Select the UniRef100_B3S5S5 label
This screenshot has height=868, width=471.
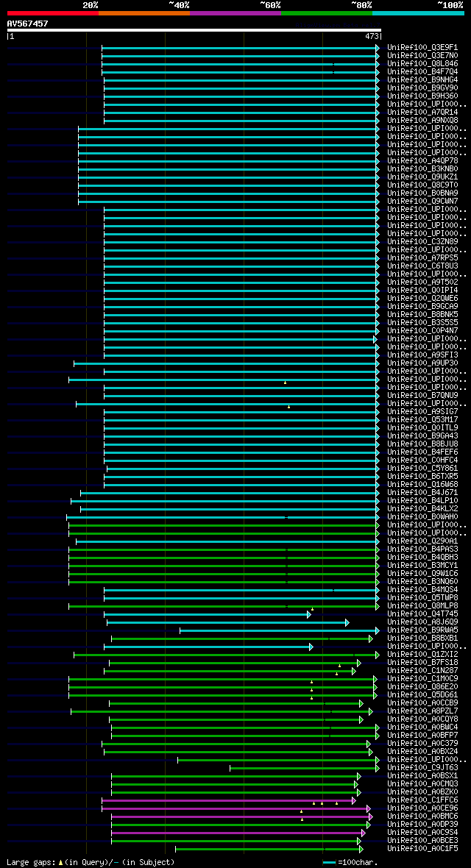pos(422,323)
